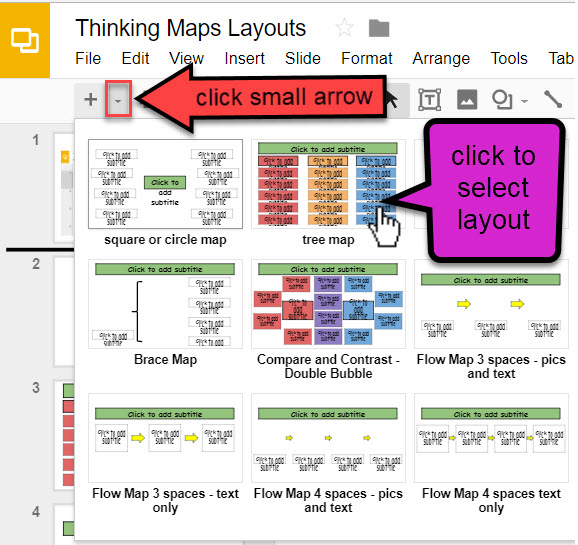
Task: Open the Edit menu
Action: tap(135, 58)
